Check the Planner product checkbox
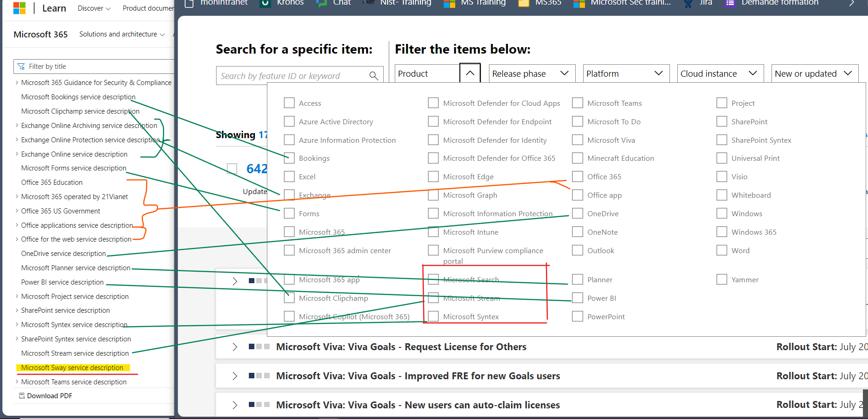The width and height of the screenshot is (868, 419). coord(577,279)
